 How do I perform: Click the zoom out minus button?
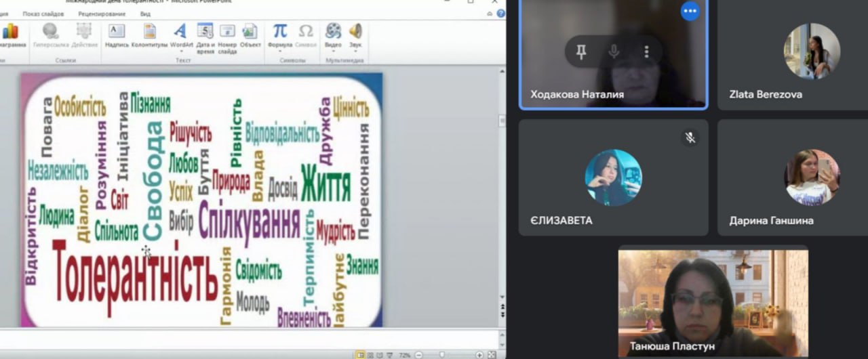(x=418, y=354)
